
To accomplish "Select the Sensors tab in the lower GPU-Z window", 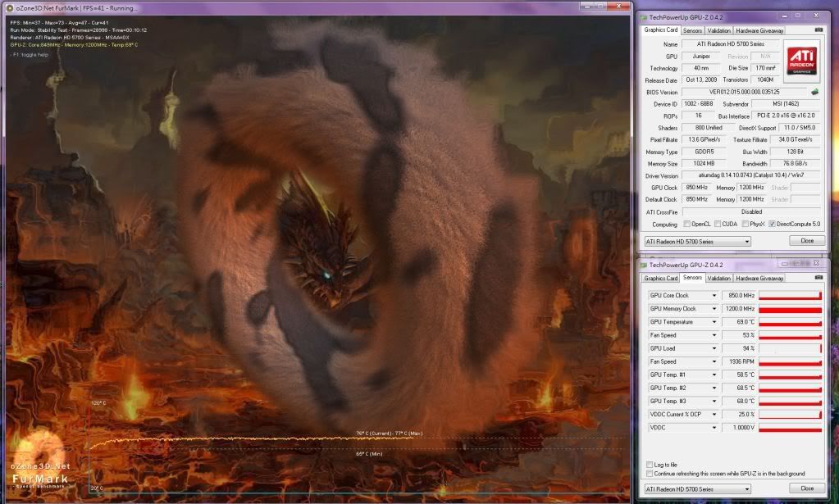I will [692, 277].
